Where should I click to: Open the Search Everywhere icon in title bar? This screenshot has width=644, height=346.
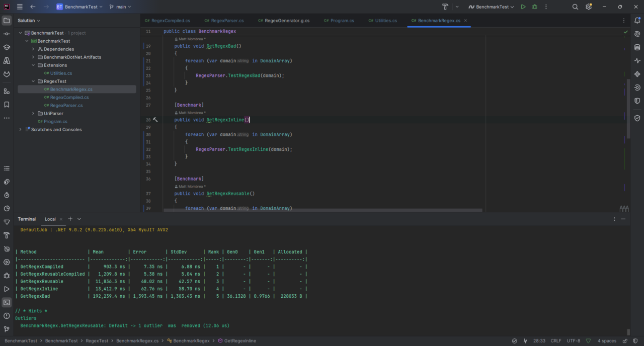point(576,7)
